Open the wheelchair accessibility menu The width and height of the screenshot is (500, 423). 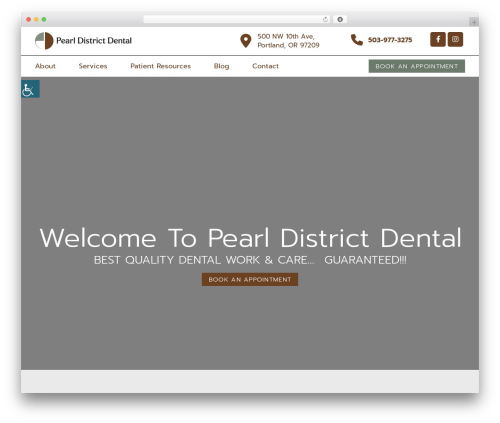30,89
